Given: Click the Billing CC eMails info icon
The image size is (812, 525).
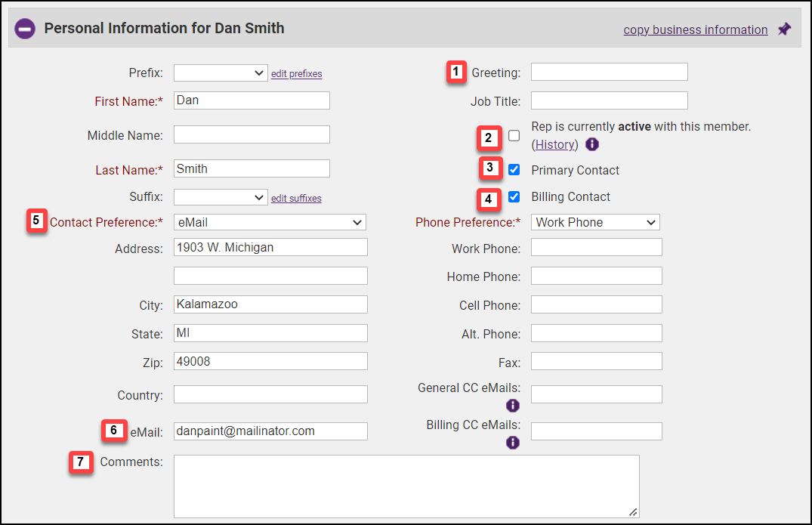Looking at the screenshot, I should tap(513, 443).
